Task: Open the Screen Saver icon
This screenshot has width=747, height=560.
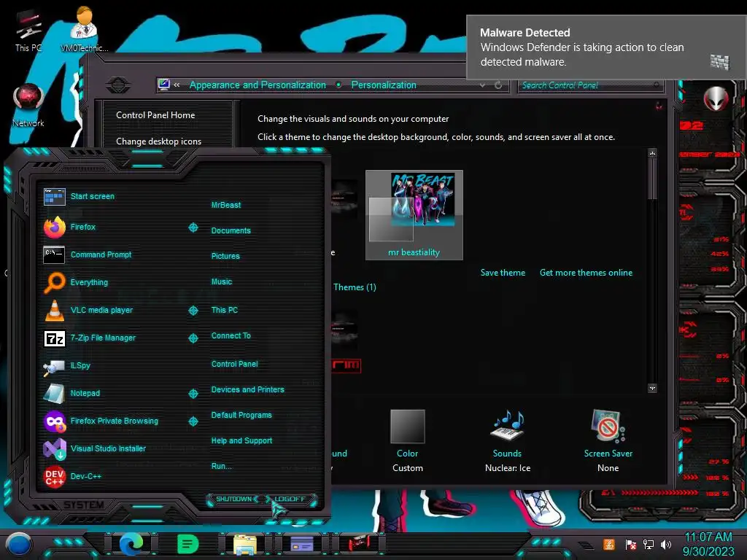Action: [608, 425]
